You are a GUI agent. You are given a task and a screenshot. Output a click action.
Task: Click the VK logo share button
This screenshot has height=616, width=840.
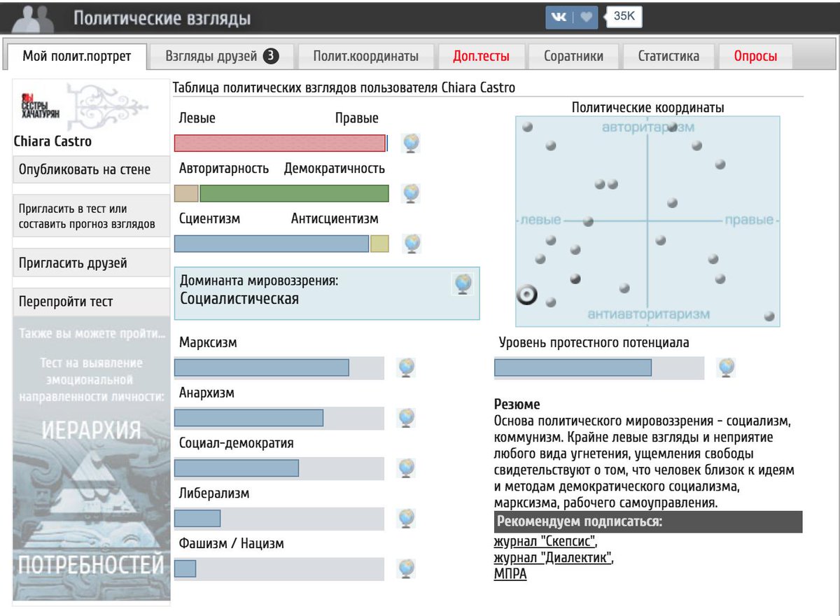pos(559,17)
